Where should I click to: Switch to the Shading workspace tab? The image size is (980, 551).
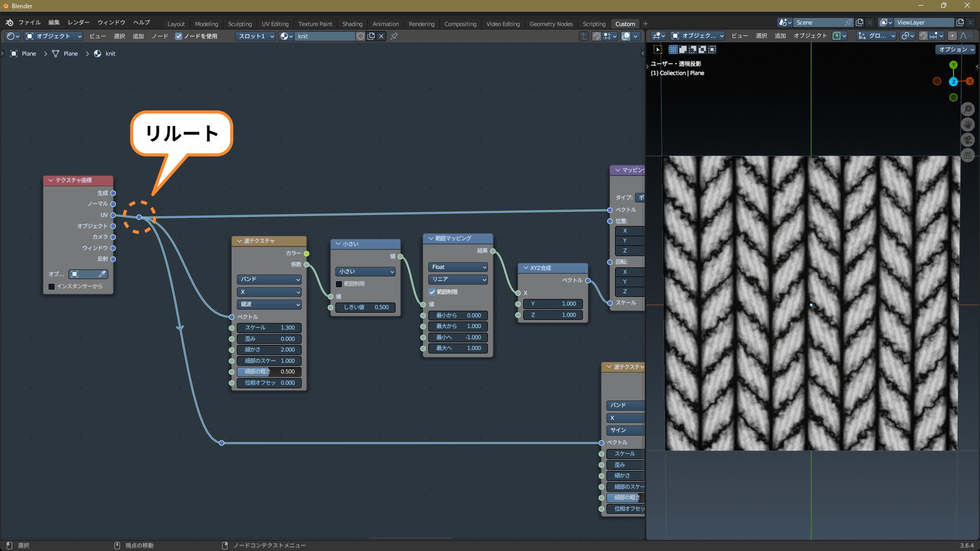pyautogui.click(x=352, y=24)
